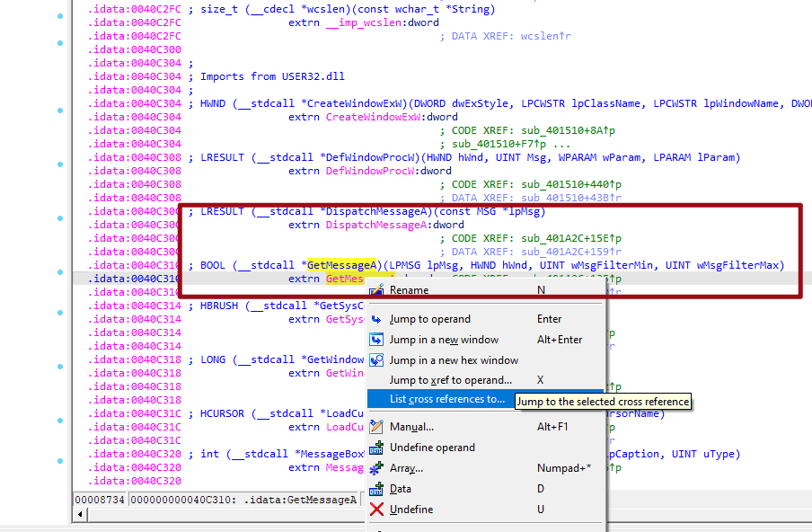The image size is (812, 532).
Task: Click uType parameter in MessageBox prototype
Action: pos(719,454)
